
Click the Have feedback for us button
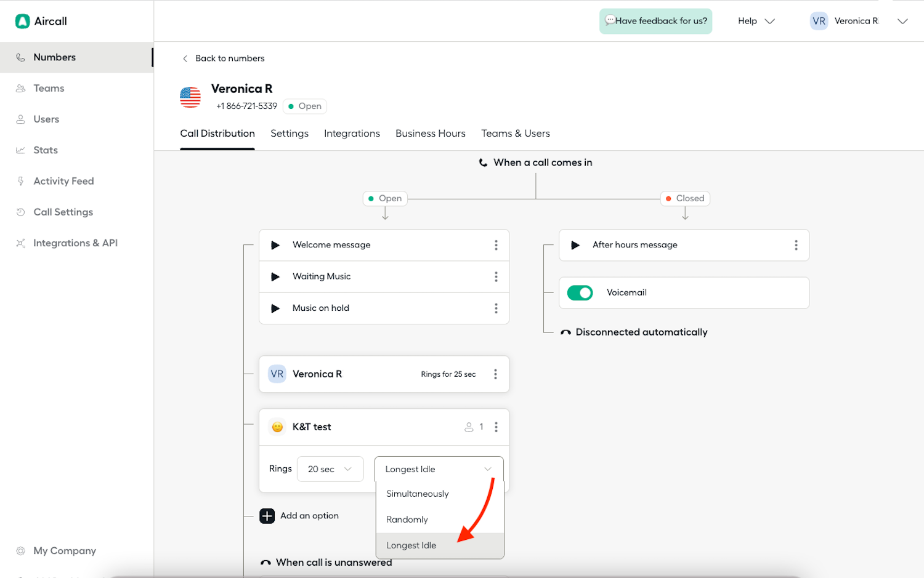tap(655, 21)
